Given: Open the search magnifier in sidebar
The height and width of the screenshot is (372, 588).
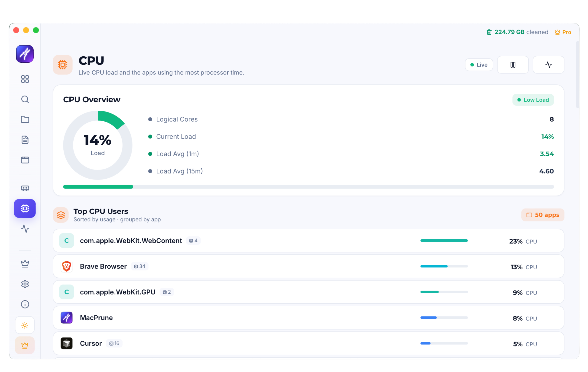Looking at the screenshot, I should click(x=25, y=99).
